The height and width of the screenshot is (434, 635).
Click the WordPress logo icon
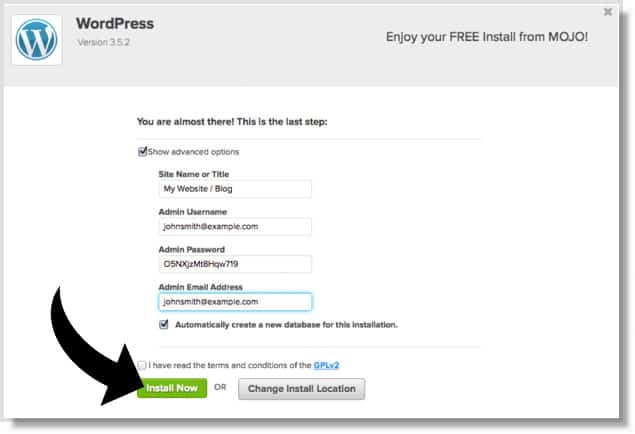coord(39,40)
